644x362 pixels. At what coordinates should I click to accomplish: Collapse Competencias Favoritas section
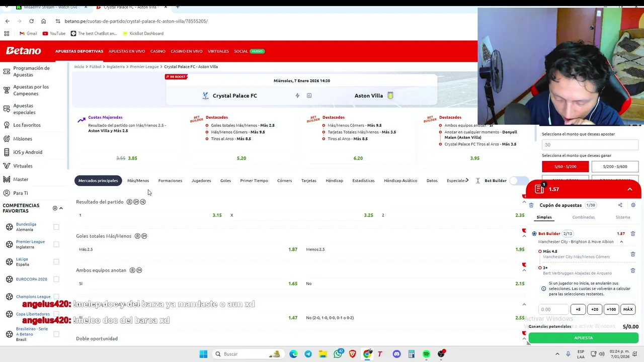(61, 208)
